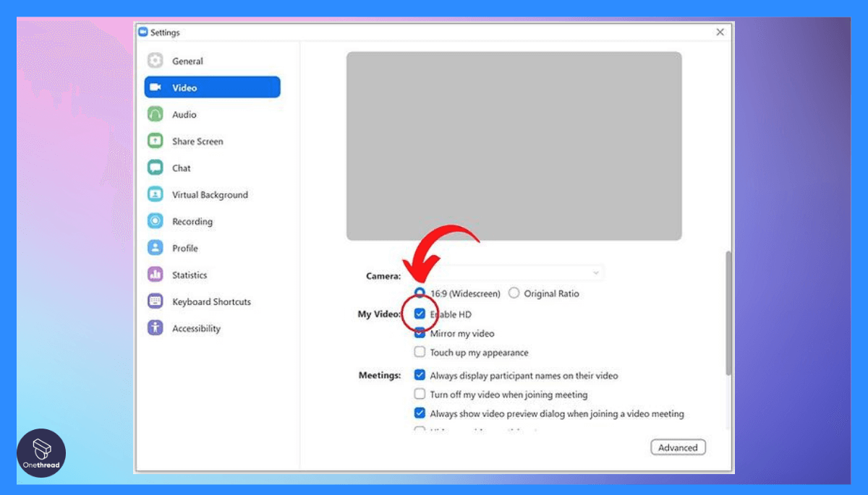868x495 pixels.
Task: Select the Virtual Background icon
Action: pyautogui.click(x=155, y=194)
